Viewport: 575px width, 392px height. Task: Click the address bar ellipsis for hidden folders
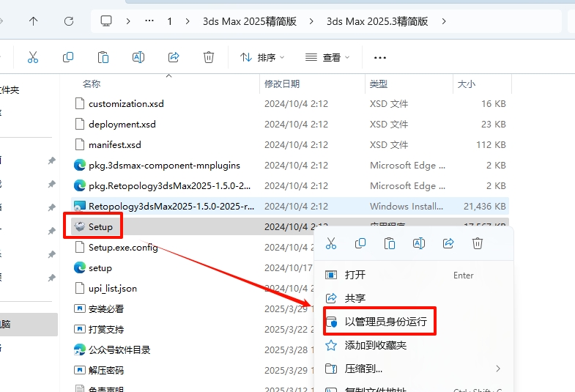[149, 21]
